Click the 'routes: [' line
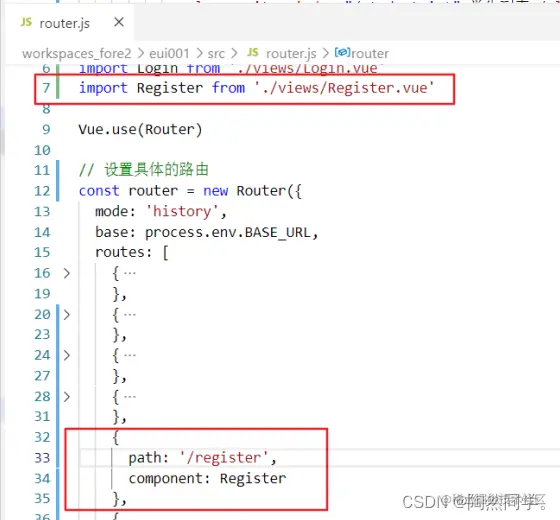This screenshot has width=560, height=520. click(x=132, y=253)
